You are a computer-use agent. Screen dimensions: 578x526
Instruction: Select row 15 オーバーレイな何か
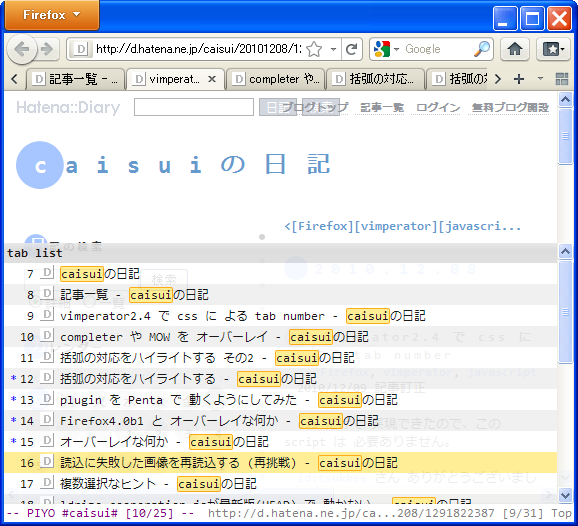pos(281,442)
